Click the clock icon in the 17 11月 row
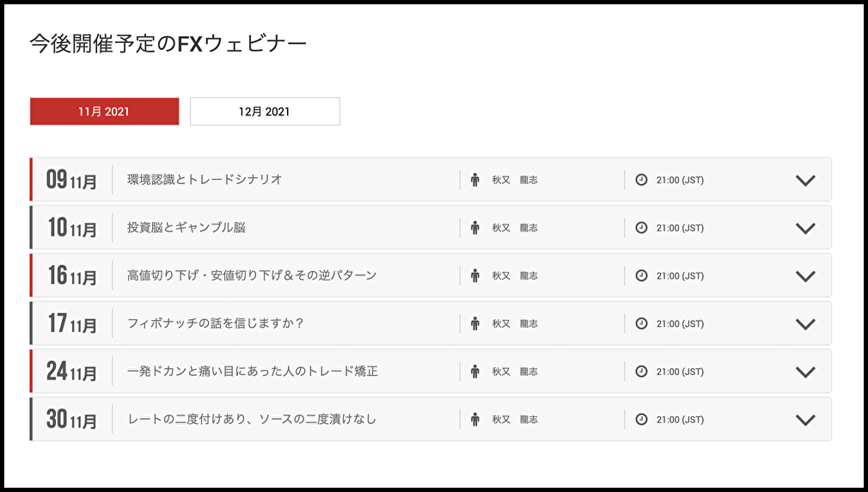Image resolution: width=868 pixels, height=492 pixels. [641, 324]
